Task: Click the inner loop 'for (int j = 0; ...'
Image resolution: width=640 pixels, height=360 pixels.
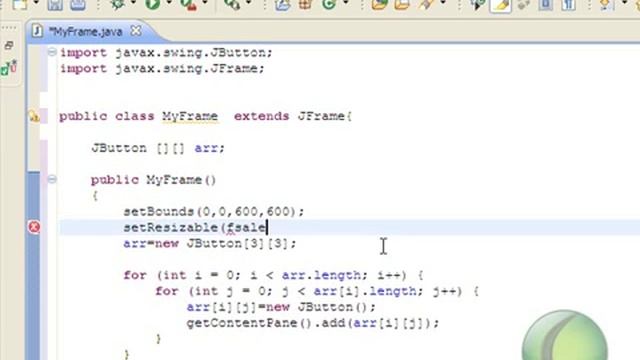Action: pyautogui.click(x=317, y=291)
